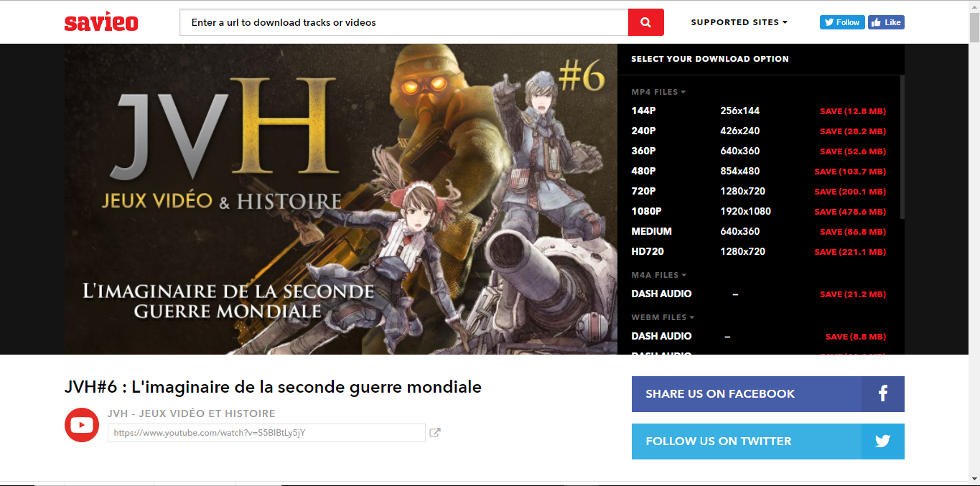Image resolution: width=980 pixels, height=486 pixels.
Task: Click the Facebook Like button in the header
Action: 886,22
